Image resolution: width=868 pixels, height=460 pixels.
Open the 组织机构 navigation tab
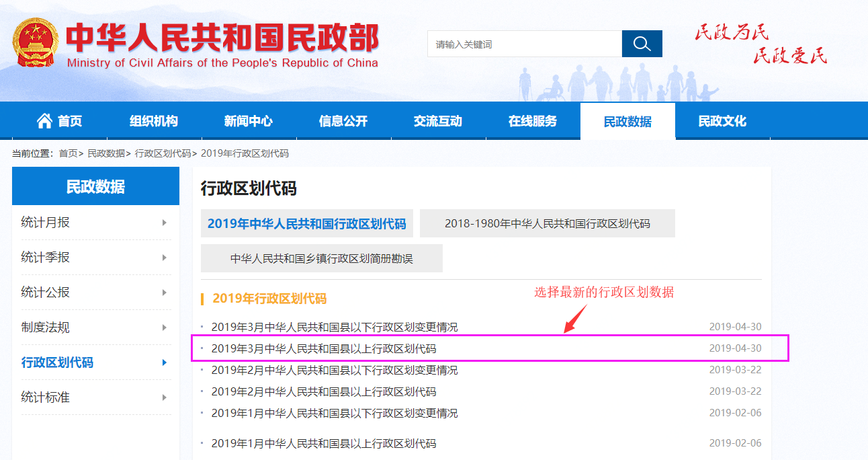pos(154,121)
